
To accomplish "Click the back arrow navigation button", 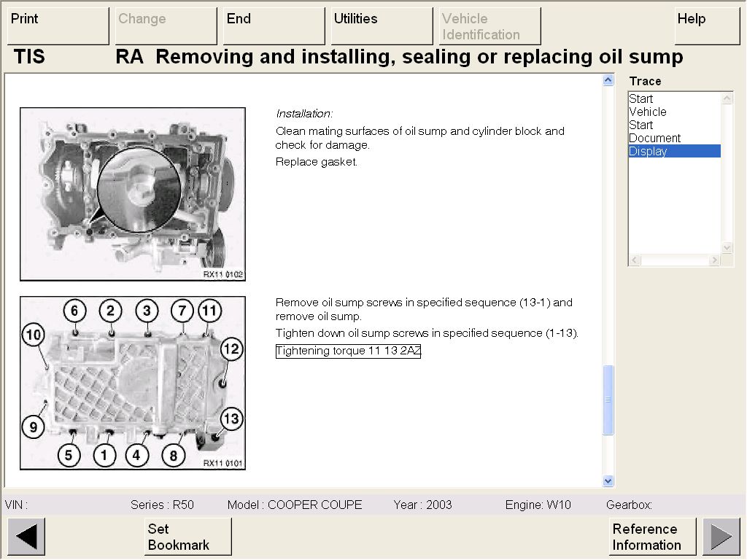I will tap(26, 537).
